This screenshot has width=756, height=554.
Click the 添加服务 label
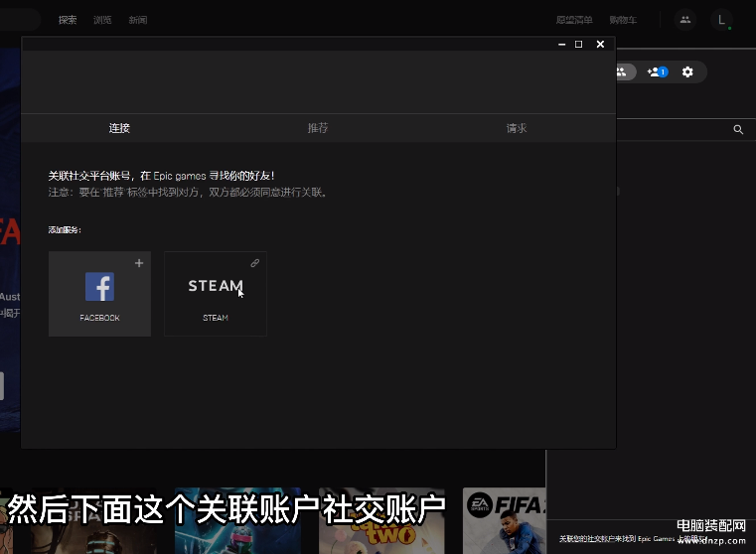[65, 229]
